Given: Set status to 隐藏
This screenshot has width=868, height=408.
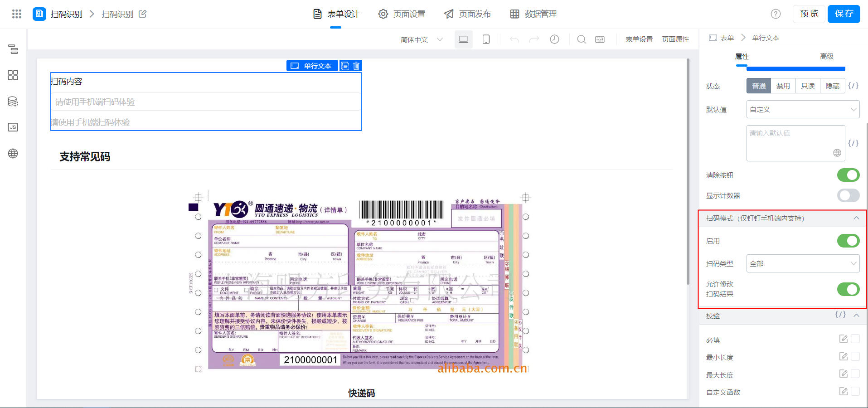Looking at the screenshot, I should pyautogui.click(x=833, y=86).
